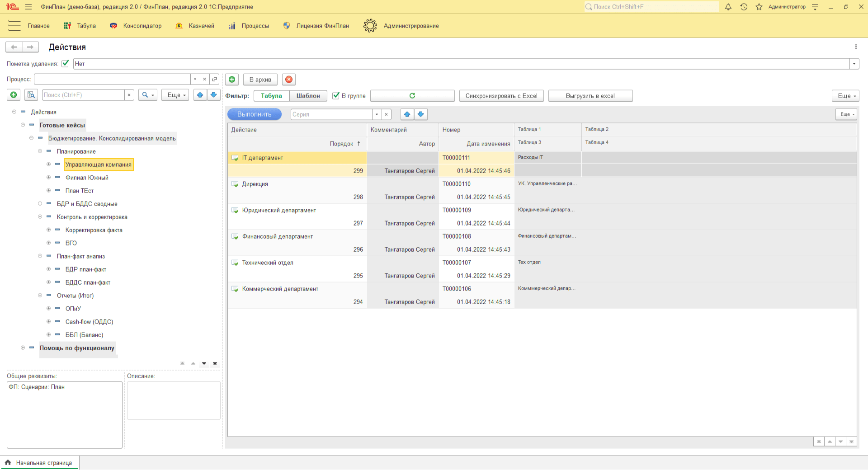Open the history clock icon
Image resolution: width=868 pixels, height=470 pixels.
pos(744,7)
